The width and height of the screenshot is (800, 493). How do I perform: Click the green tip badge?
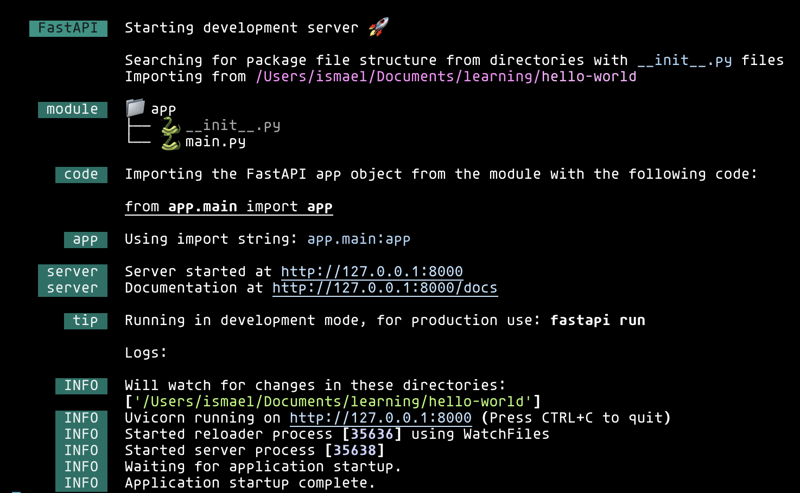(85, 321)
